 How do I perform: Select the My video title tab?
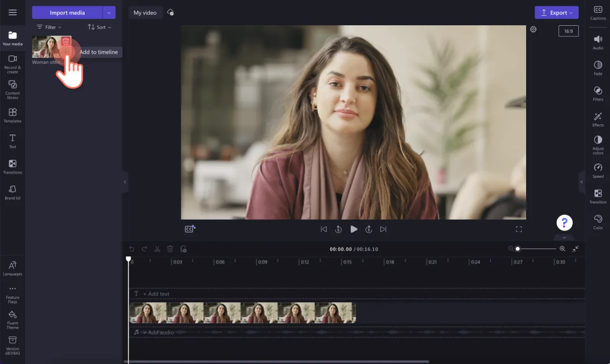pyautogui.click(x=145, y=12)
